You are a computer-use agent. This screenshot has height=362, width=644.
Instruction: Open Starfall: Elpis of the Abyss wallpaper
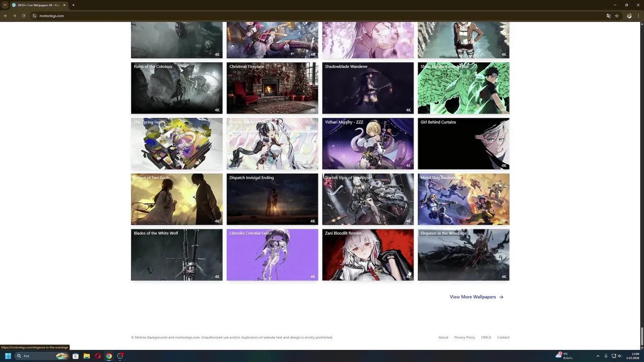368,199
